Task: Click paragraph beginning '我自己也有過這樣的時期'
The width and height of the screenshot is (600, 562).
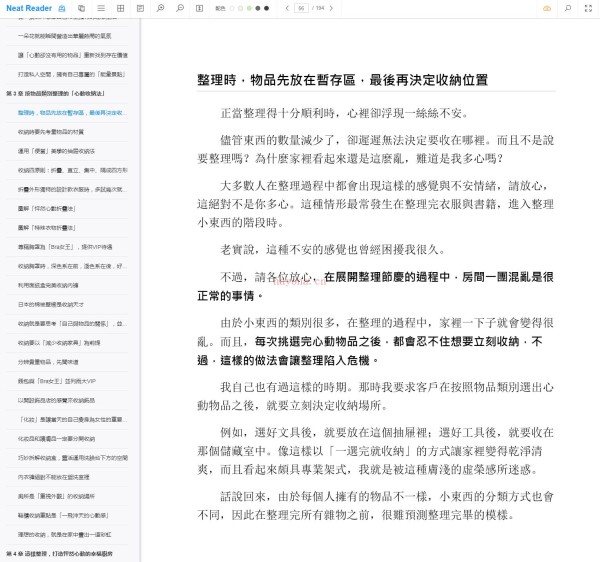Action: click(x=375, y=396)
